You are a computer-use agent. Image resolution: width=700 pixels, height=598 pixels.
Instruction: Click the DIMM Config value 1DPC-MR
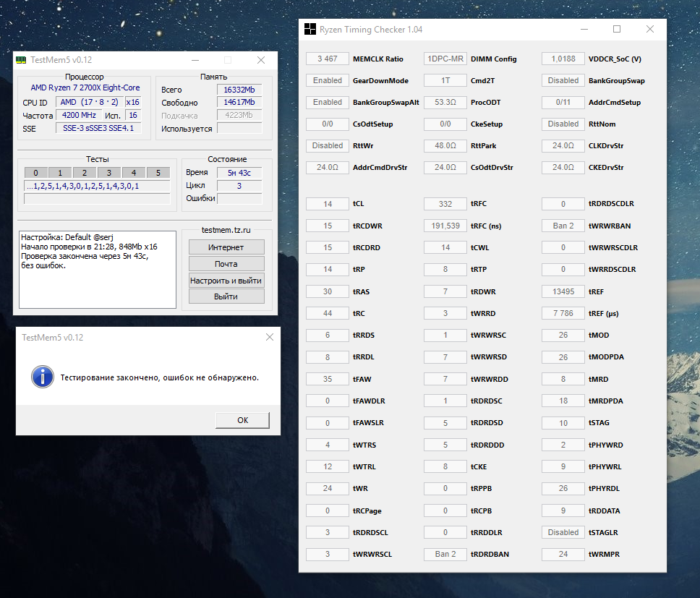[x=445, y=59]
